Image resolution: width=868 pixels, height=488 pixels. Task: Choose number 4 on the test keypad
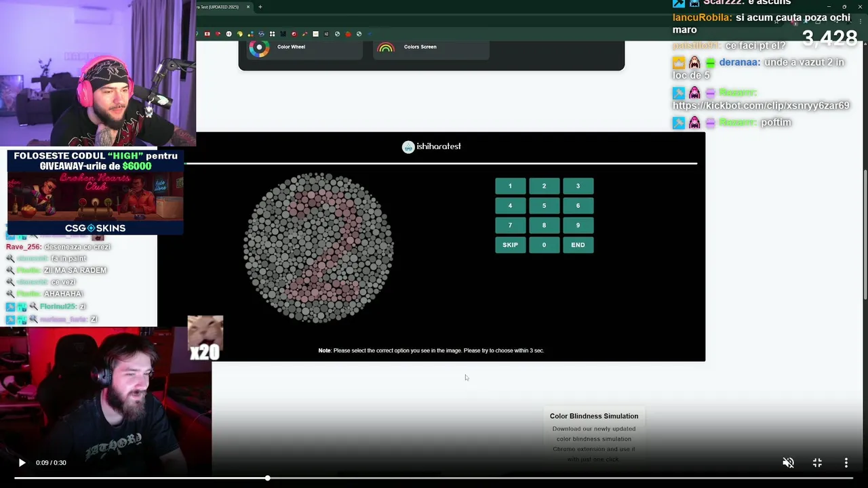click(510, 205)
